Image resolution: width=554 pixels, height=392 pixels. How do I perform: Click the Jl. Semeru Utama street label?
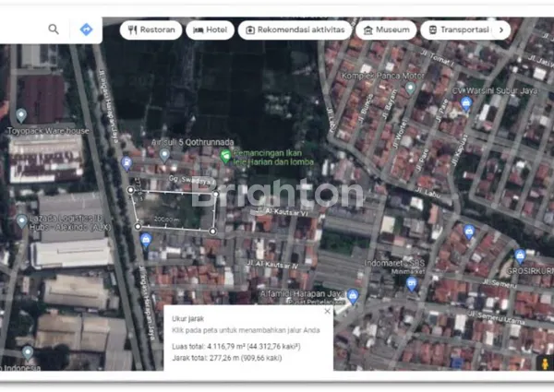(496, 317)
